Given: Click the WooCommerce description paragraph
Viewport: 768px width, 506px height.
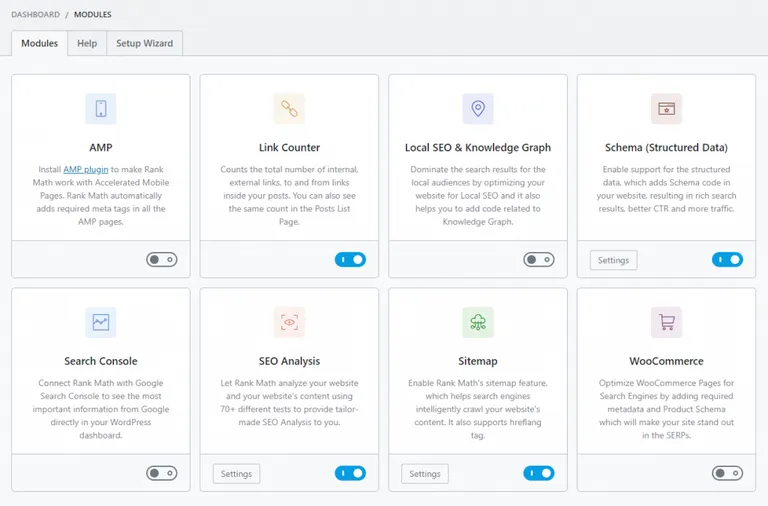Looking at the screenshot, I should point(667,409).
